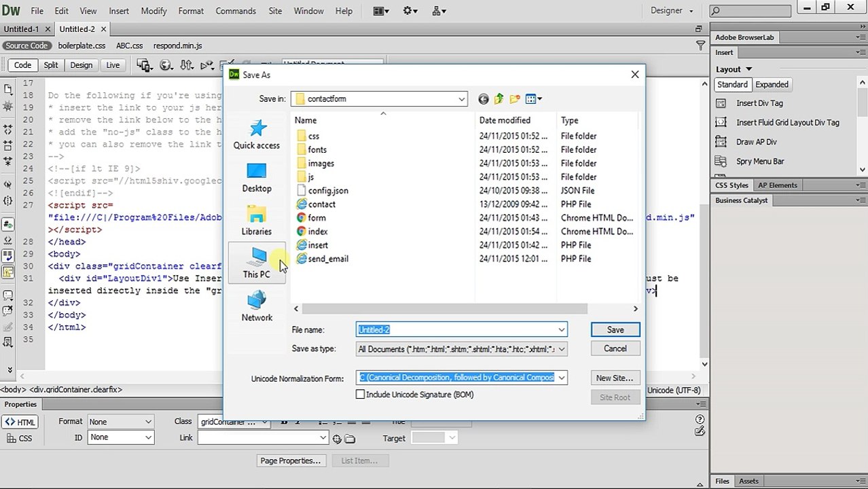Switch to Split view

click(51, 65)
